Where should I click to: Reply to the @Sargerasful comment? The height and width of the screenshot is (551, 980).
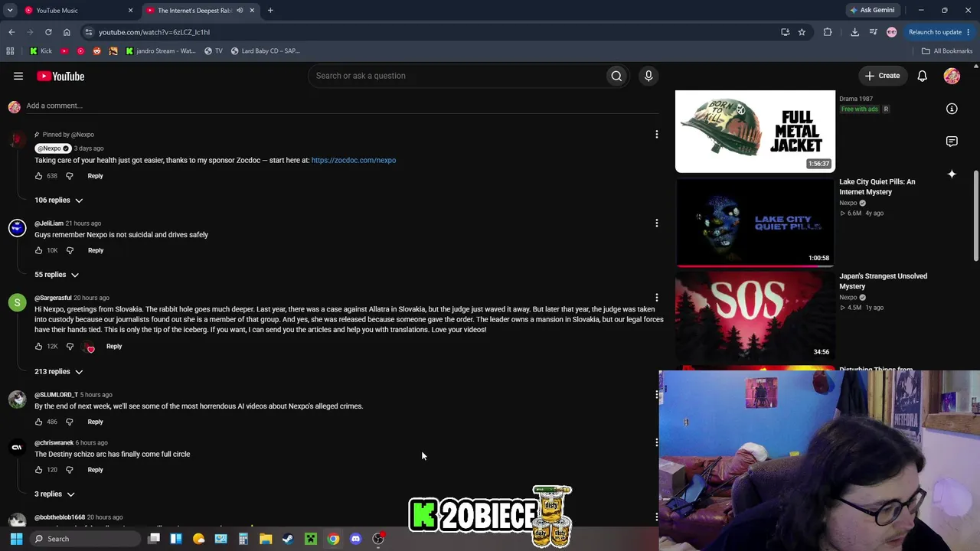114,347
